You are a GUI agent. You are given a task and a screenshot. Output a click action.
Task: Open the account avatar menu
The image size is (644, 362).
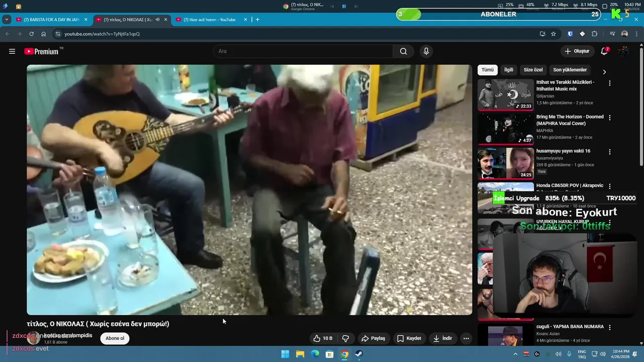point(623,51)
